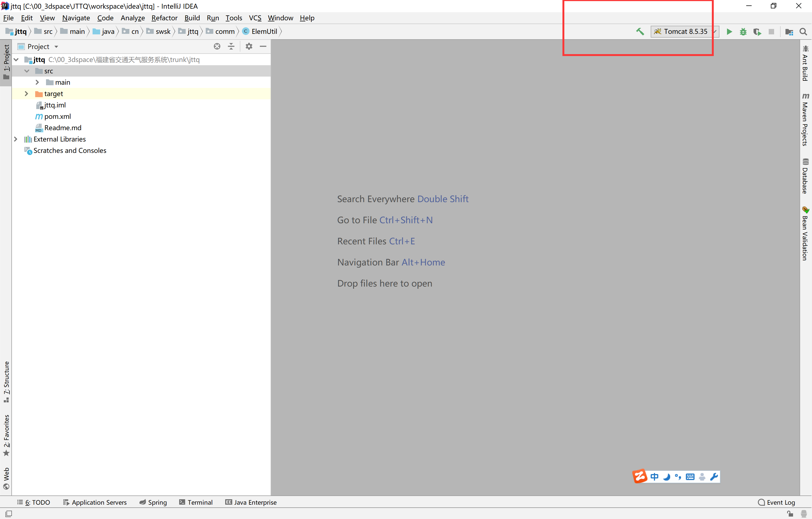Click the Debug bug icon
The image size is (812, 519).
click(x=743, y=32)
